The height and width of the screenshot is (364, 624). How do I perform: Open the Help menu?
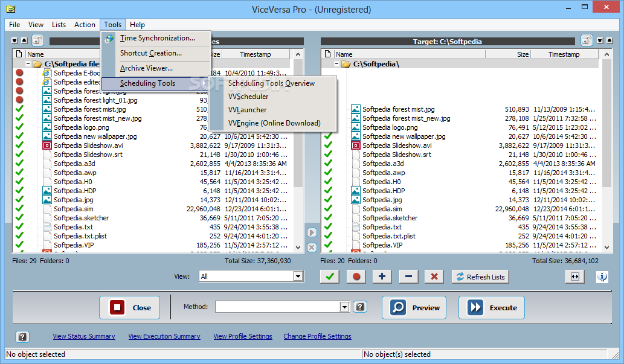(137, 25)
